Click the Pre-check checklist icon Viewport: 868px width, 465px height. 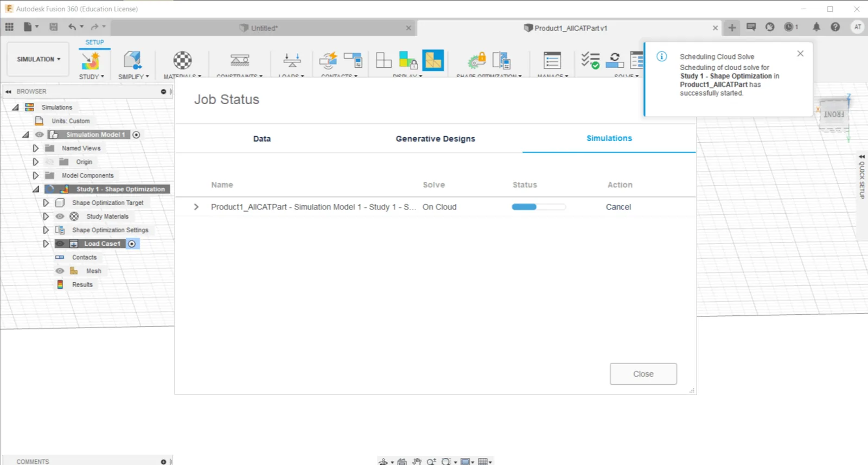(x=590, y=60)
